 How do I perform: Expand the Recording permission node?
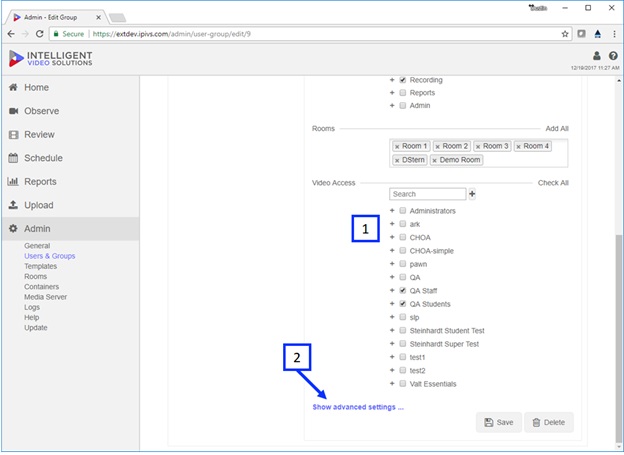click(392, 80)
